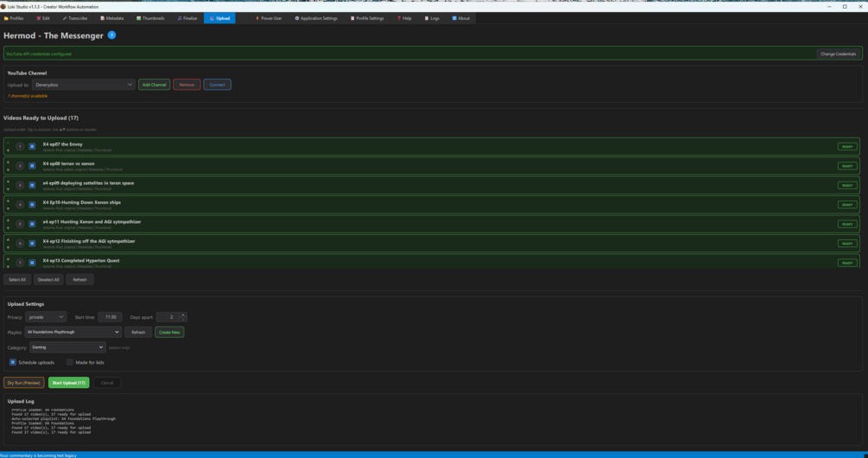Run the Dry Run (Preview) button
Screen dimensions: 868x458
(x=24, y=383)
